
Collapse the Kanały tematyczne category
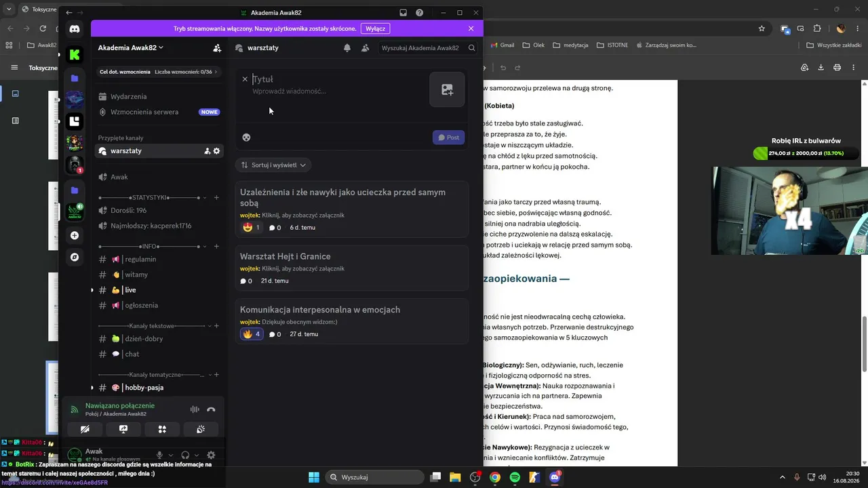(x=154, y=375)
